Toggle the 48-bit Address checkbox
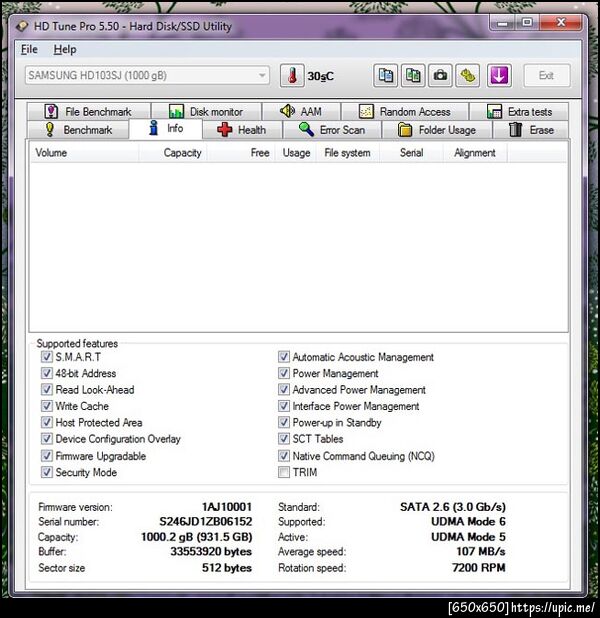 click(x=47, y=373)
